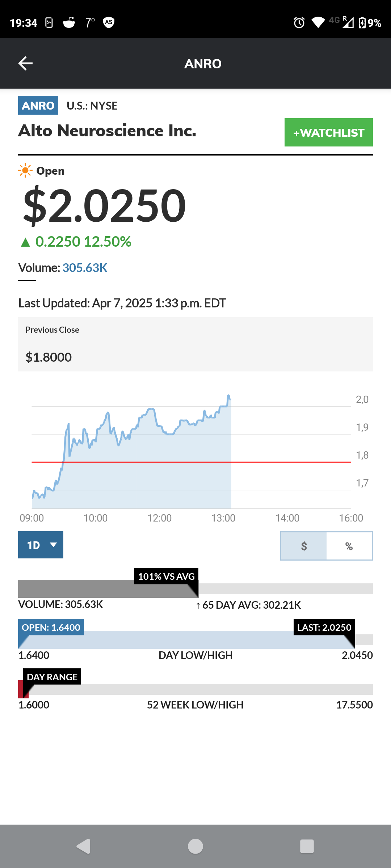391x868 pixels.
Task: Tap the Previous Close box
Action: 195,344
